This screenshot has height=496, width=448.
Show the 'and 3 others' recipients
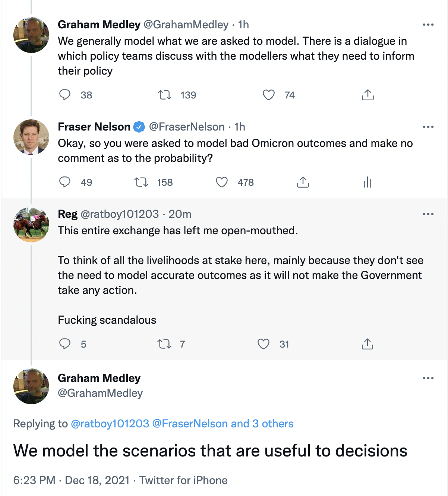tap(262, 424)
